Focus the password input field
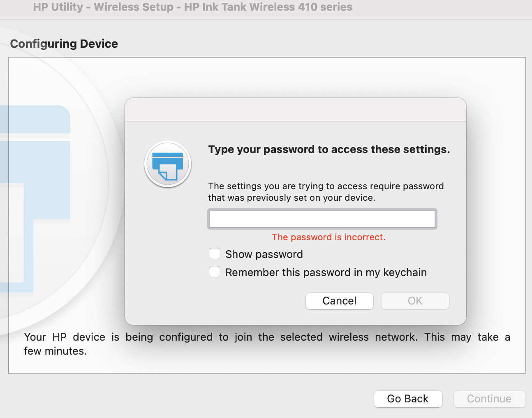This screenshot has width=532, height=418. click(322, 218)
